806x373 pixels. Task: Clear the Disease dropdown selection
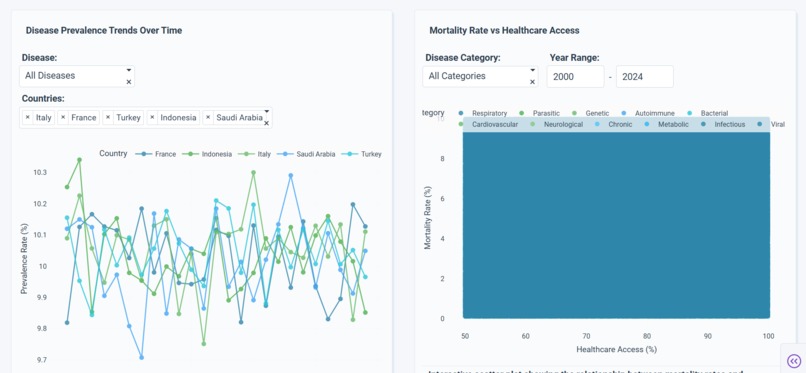(129, 82)
